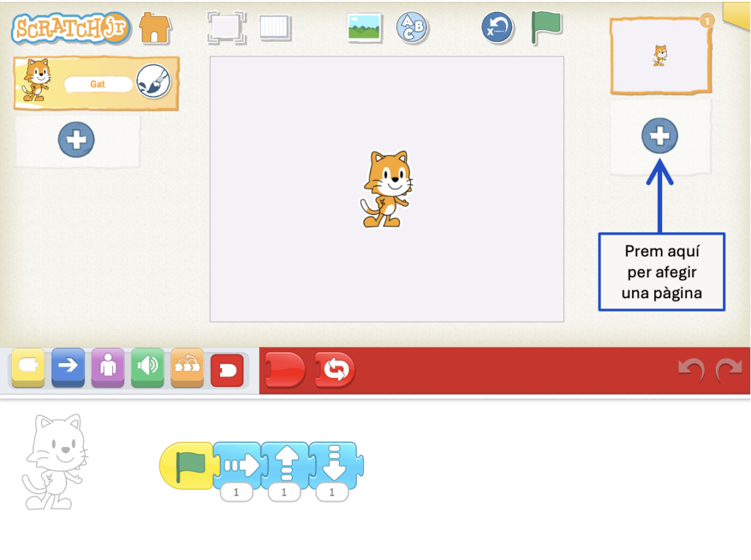751x560 pixels.
Task: Select the orange control blocks category
Action: coord(187,368)
